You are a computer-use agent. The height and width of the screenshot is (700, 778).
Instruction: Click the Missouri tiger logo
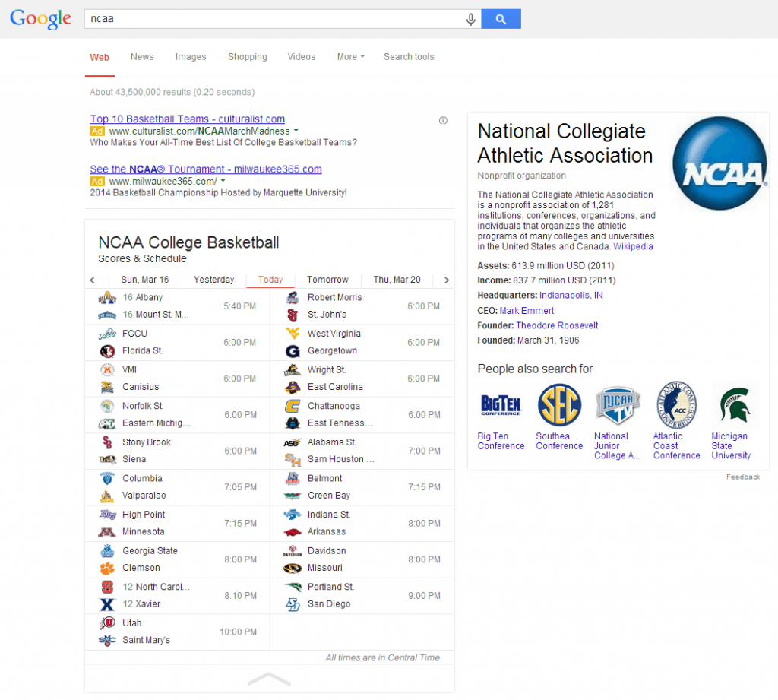click(x=293, y=568)
